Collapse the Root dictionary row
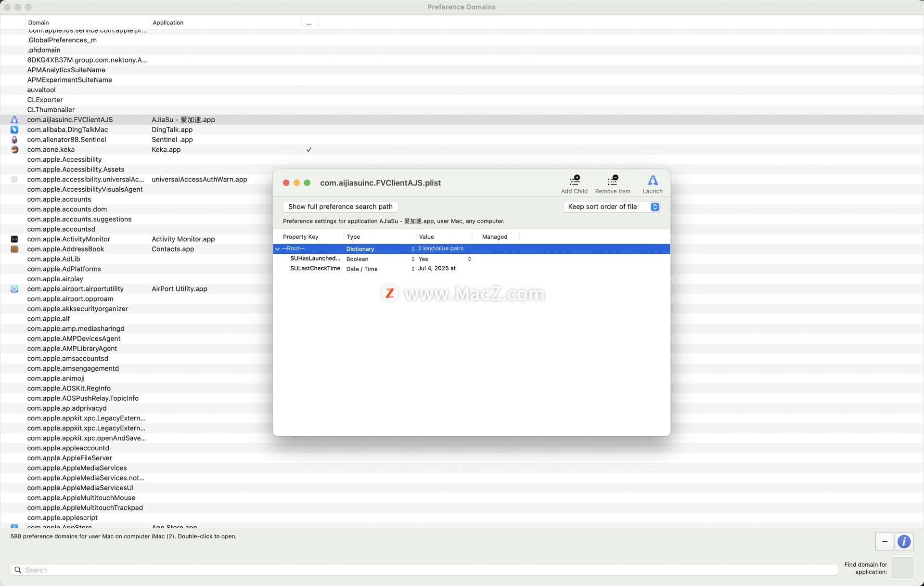This screenshot has height=586, width=924. [x=277, y=249]
